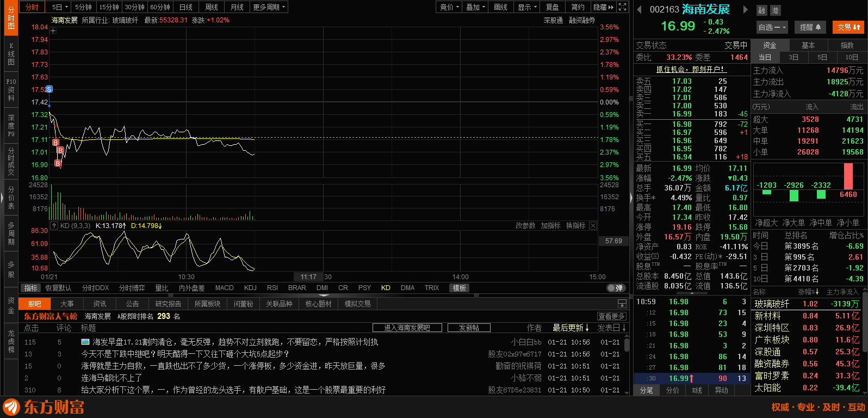
Task: Click the download icon in forum panel header
Action: pos(622,304)
